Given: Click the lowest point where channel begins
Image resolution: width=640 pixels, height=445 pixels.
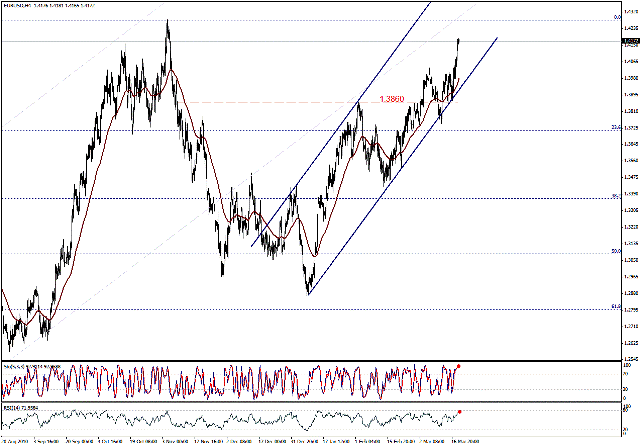Looking at the screenshot, I should click(x=309, y=292).
